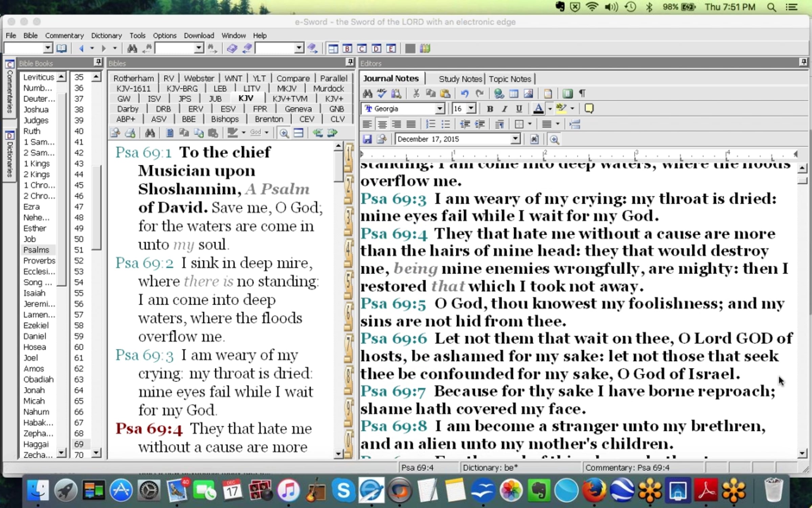Enable center text alignment
Screen dimensions: 812x508
point(382,124)
